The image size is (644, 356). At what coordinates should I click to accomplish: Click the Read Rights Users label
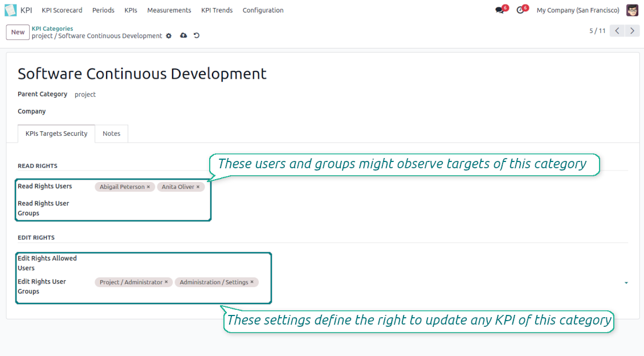pyautogui.click(x=45, y=186)
